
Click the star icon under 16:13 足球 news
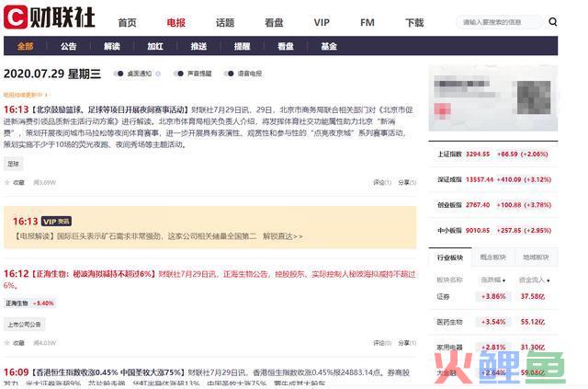(x=6, y=182)
